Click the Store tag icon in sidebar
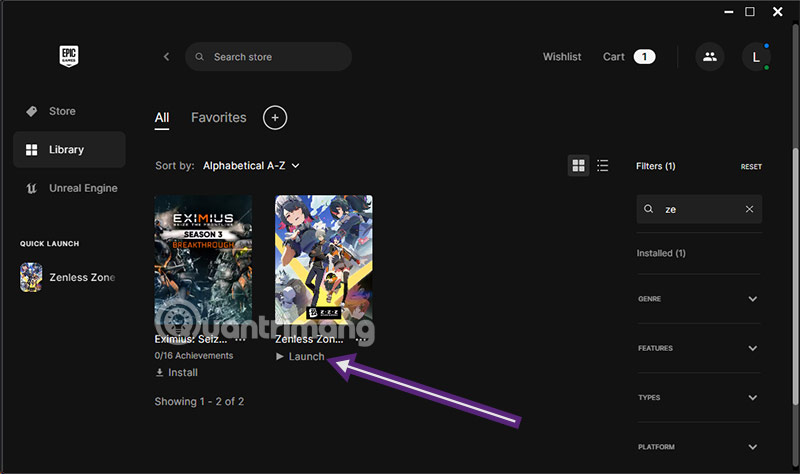Image resolution: width=800 pixels, height=474 pixels. pyautogui.click(x=32, y=111)
